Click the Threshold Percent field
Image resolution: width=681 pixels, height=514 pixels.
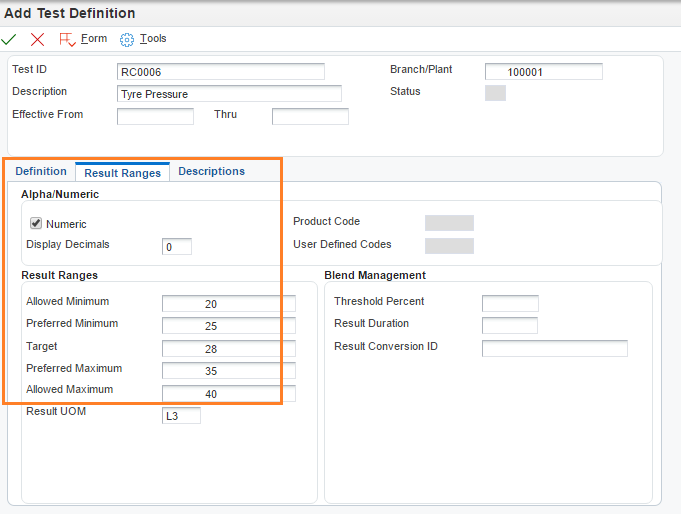tap(510, 303)
